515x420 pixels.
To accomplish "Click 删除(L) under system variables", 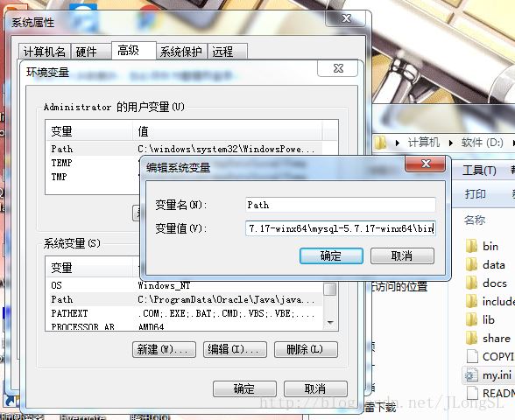I will (x=306, y=349).
